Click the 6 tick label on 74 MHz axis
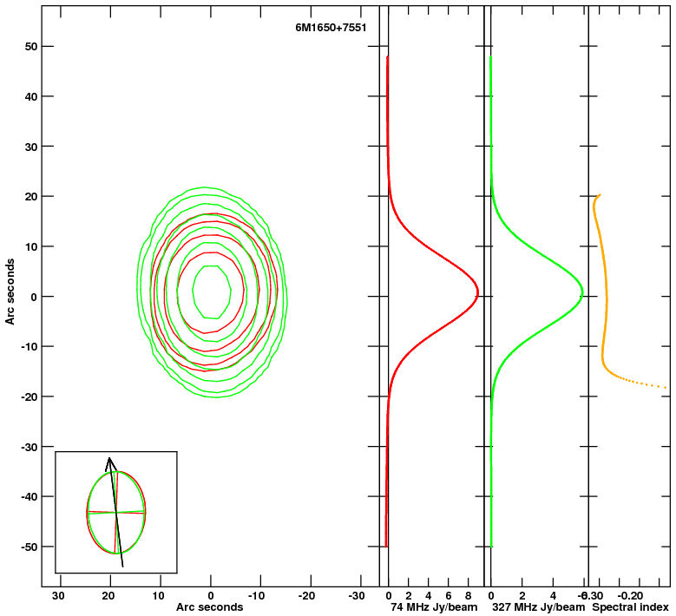 [x=449, y=596]
